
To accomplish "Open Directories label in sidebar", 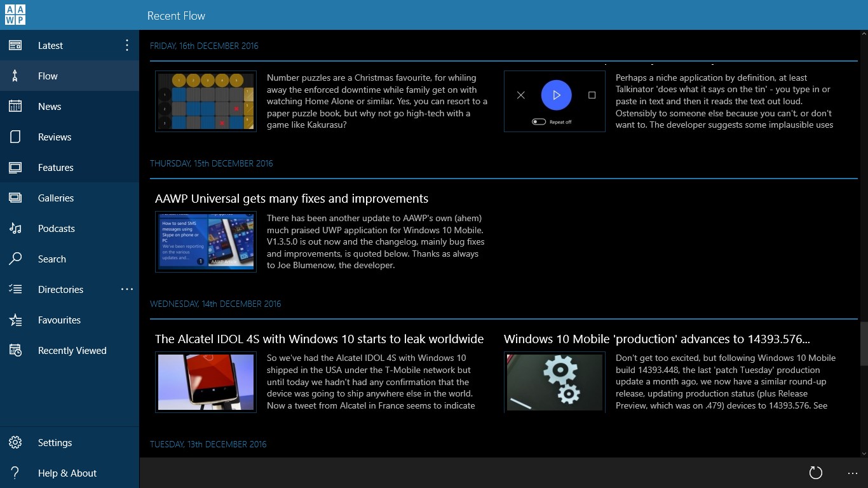I will point(61,289).
